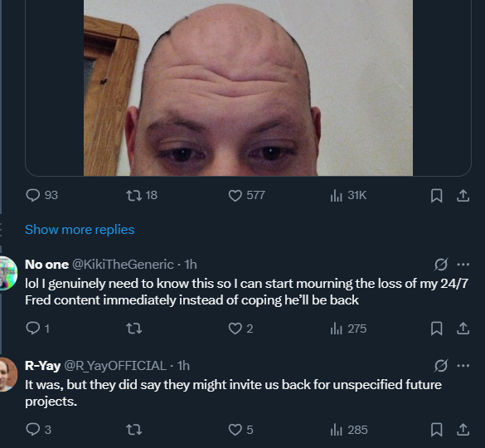
Task: Bookmark R-Yay's reply
Action: click(436, 430)
